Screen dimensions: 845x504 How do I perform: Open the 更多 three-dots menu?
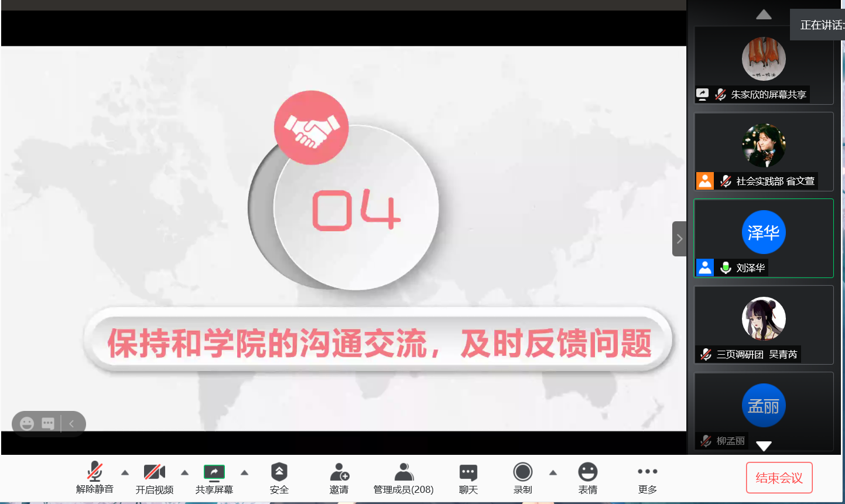[647, 472]
